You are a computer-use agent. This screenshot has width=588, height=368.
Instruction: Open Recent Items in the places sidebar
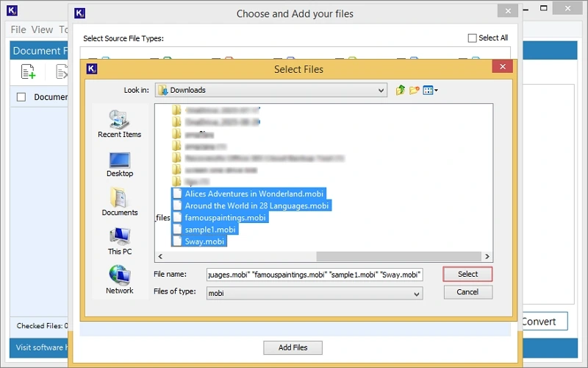pos(120,124)
